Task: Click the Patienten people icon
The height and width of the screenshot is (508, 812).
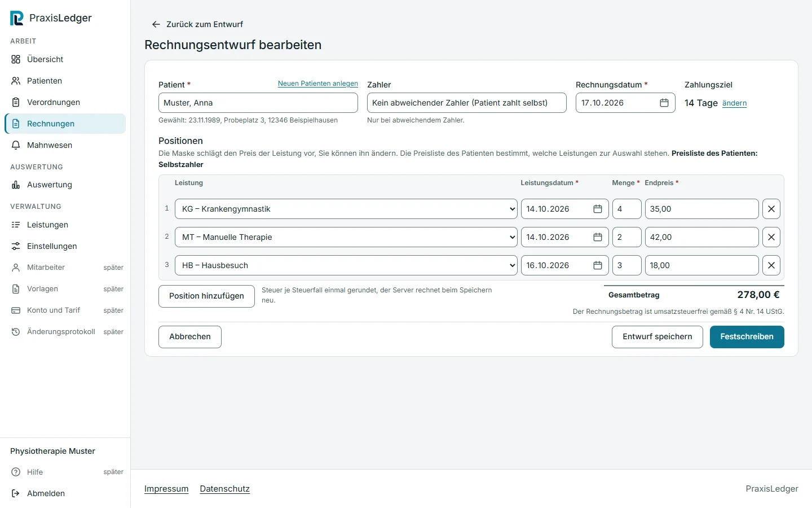Action: coord(16,81)
